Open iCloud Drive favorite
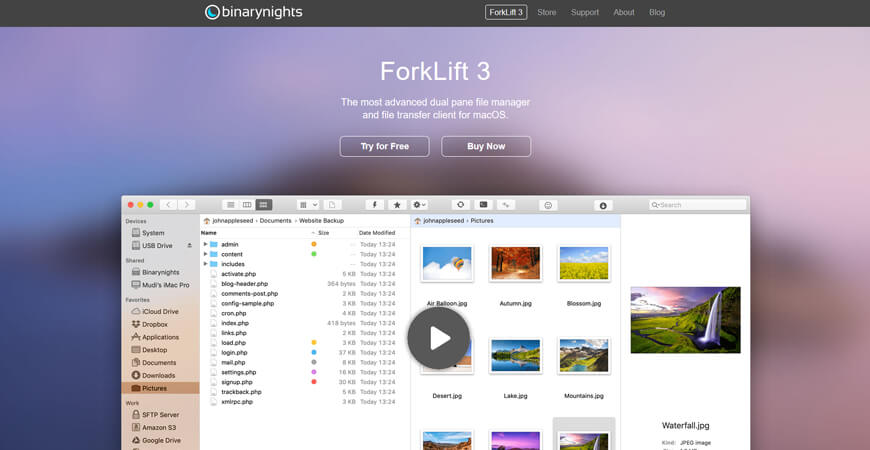870x450 pixels. pyautogui.click(x=160, y=311)
